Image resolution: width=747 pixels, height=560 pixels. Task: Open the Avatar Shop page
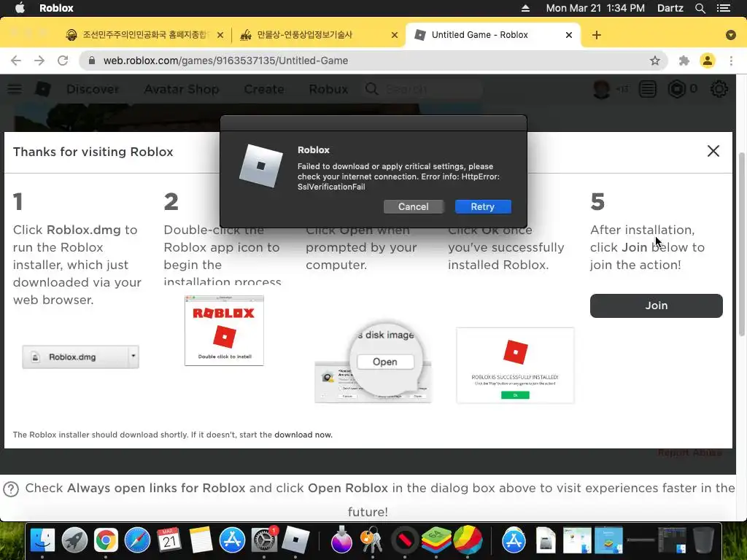click(x=182, y=89)
